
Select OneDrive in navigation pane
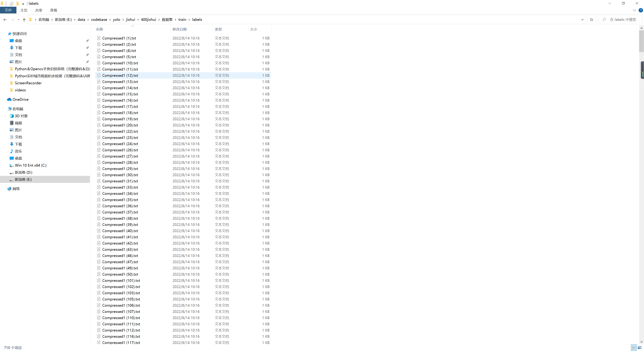click(20, 99)
